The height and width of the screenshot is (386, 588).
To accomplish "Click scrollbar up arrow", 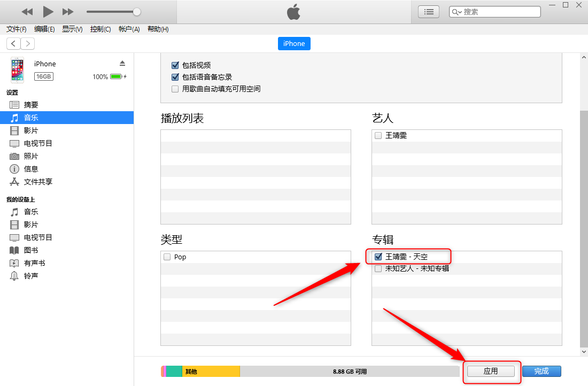I will [x=584, y=57].
